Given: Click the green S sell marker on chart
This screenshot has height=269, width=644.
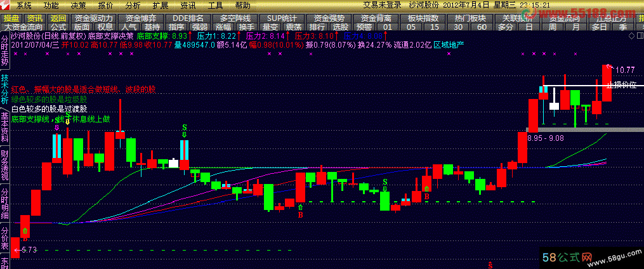Looking at the screenshot, I should [x=185, y=129].
